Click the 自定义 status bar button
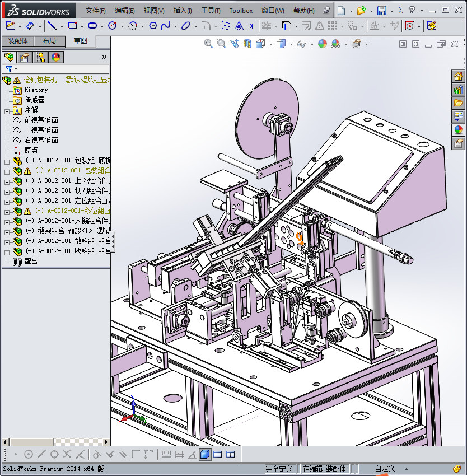The width and height of the screenshot is (467, 476). pos(385,469)
